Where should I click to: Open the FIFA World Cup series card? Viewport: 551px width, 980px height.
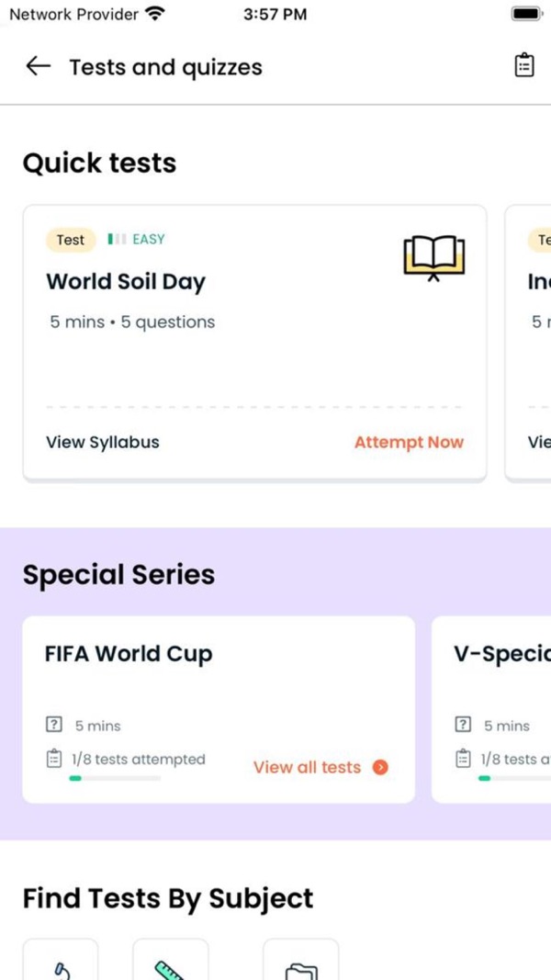[219, 709]
